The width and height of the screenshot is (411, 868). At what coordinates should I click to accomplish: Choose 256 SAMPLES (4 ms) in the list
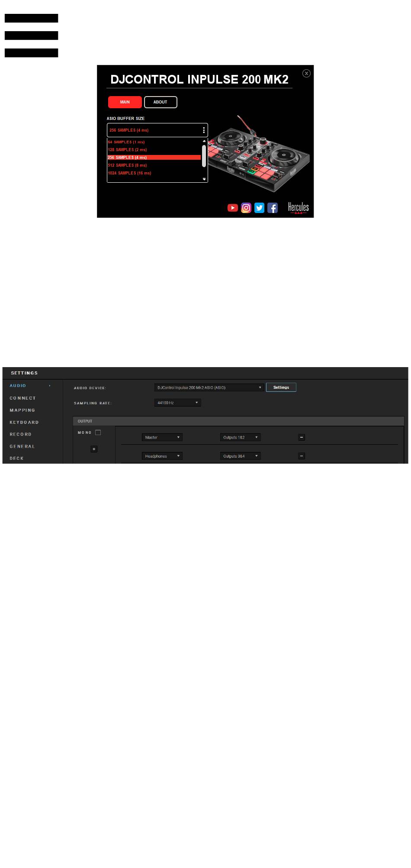point(154,158)
